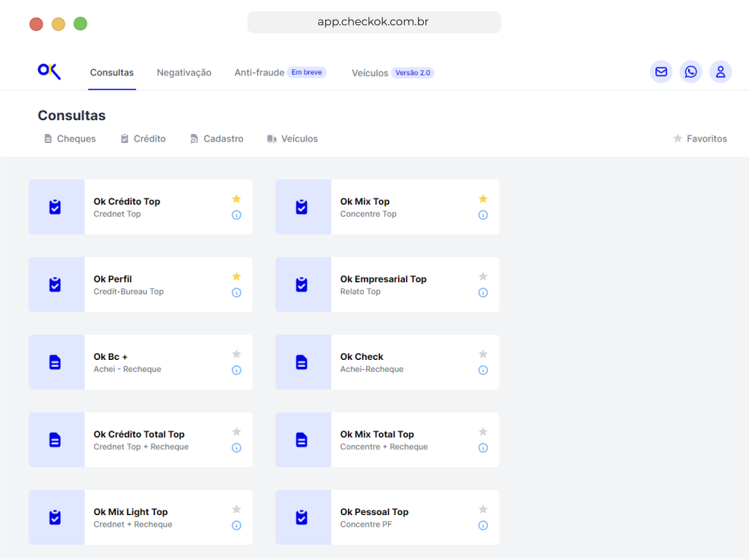The height and width of the screenshot is (560, 749).
Task: Open the Anti-fraude tab
Action: point(260,72)
